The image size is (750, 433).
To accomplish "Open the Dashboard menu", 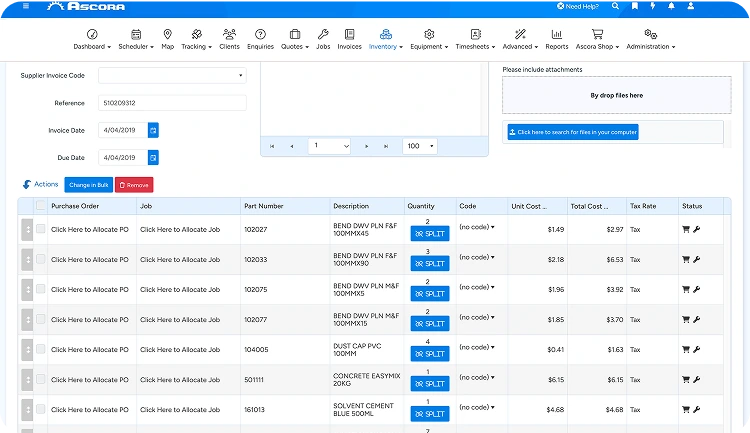I will 92,39.
